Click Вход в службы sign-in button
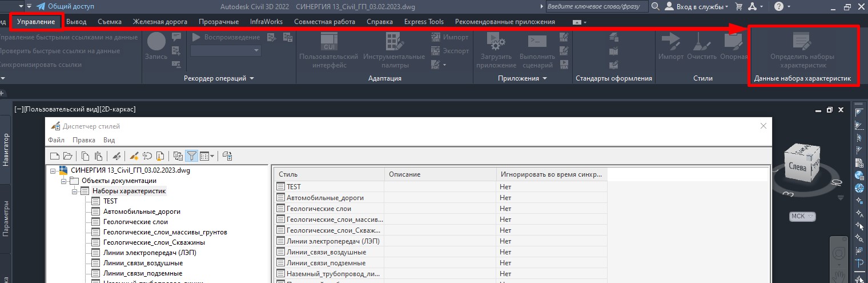868x283 pixels. 697,6
